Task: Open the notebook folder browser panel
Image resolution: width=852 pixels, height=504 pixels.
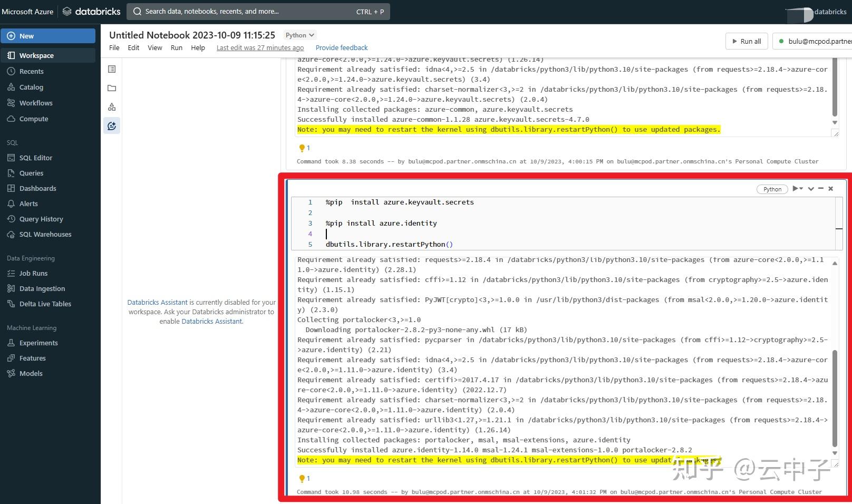Action: [x=111, y=88]
